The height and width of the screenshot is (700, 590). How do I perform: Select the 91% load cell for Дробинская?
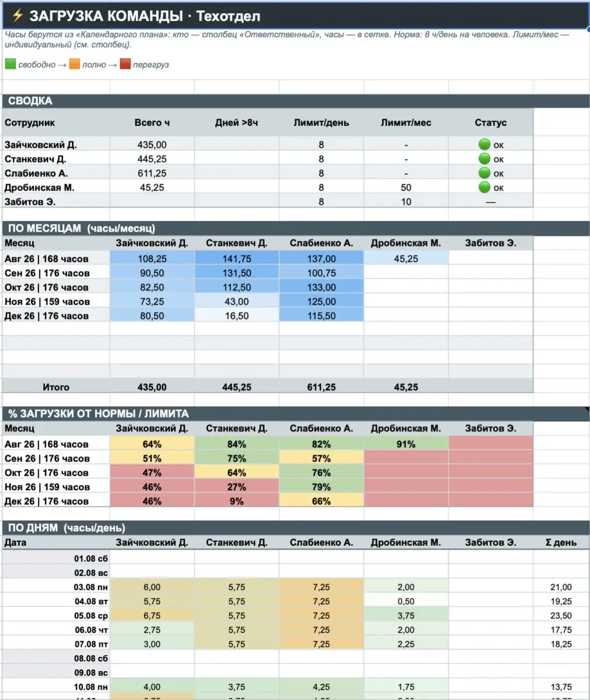[x=406, y=444]
